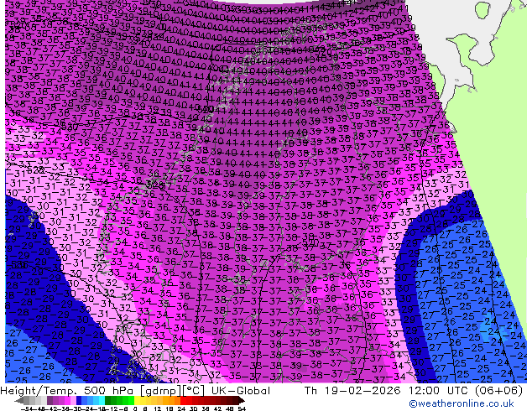Viewport: 532px width, 411px height.
Task: Pick the yellow legend color at 0
Action: click(137, 401)
